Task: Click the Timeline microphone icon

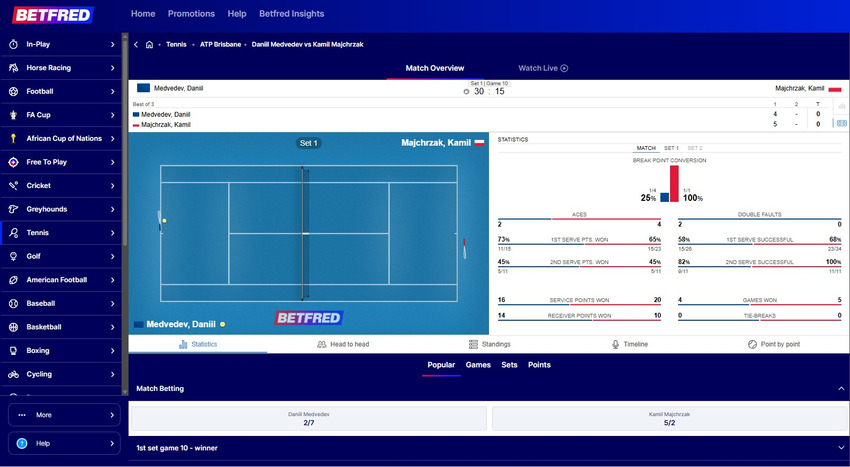Action: 615,344
